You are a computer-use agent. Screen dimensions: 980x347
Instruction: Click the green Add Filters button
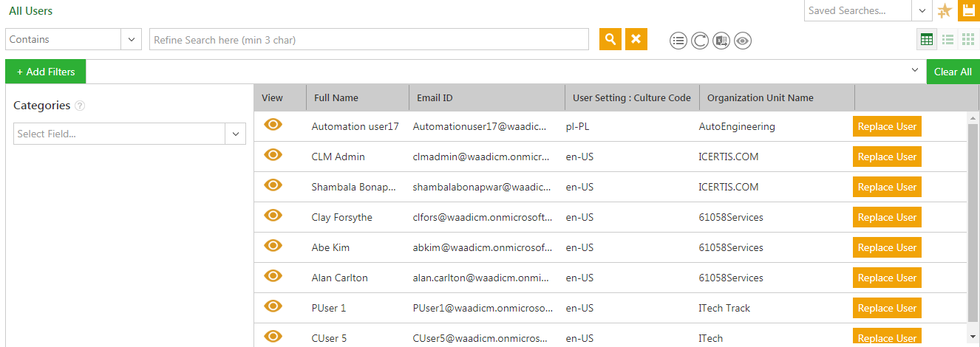tap(45, 72)
